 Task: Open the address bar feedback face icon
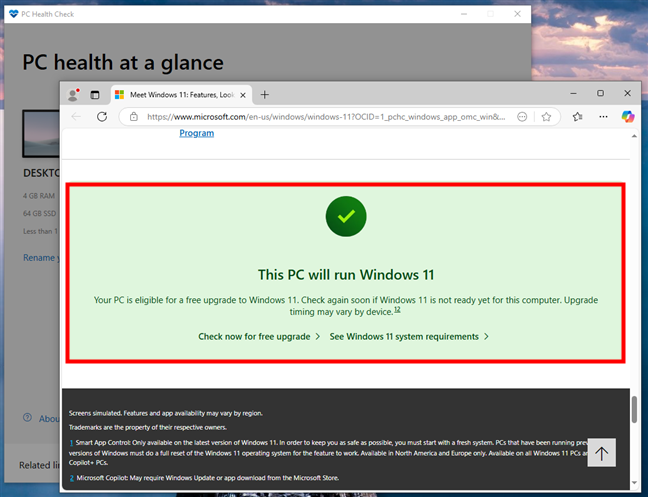click(x=522, y=117)
